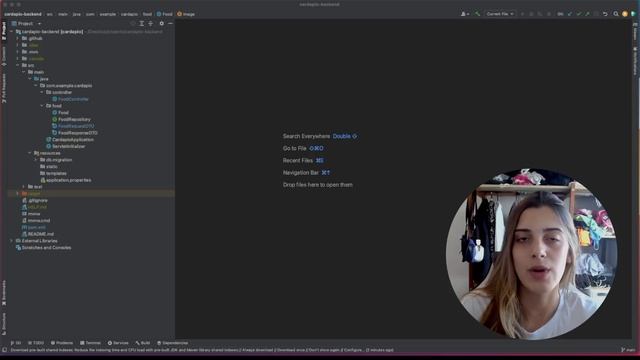Click tool windows quick-access icon at status bar left
This screenshot has width=640, height=360.
[x=4, y=350]
